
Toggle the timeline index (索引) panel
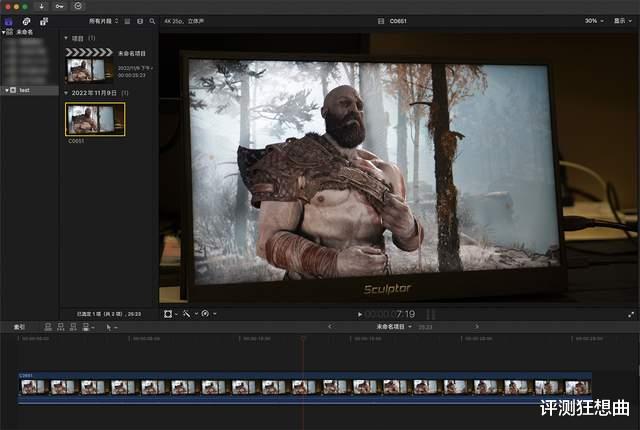click(x=19, y=326)
